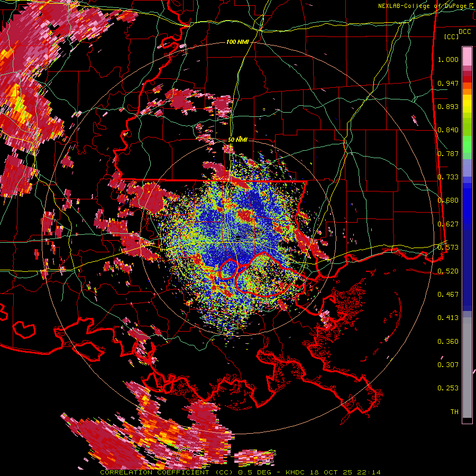Select the 0.307 scale value
Viewport: 476px width, 476px height.
(x=448, y=364)
